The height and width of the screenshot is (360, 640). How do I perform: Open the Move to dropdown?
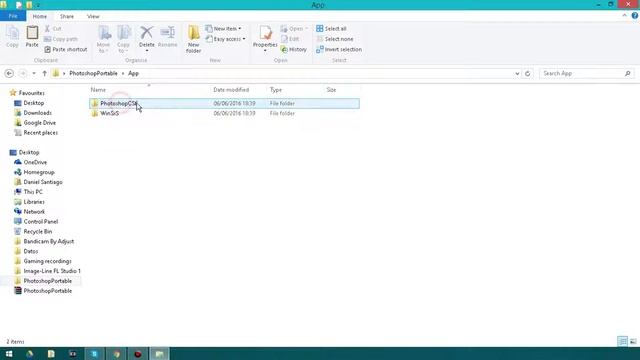pyautogui.click(x=104, y=39)
